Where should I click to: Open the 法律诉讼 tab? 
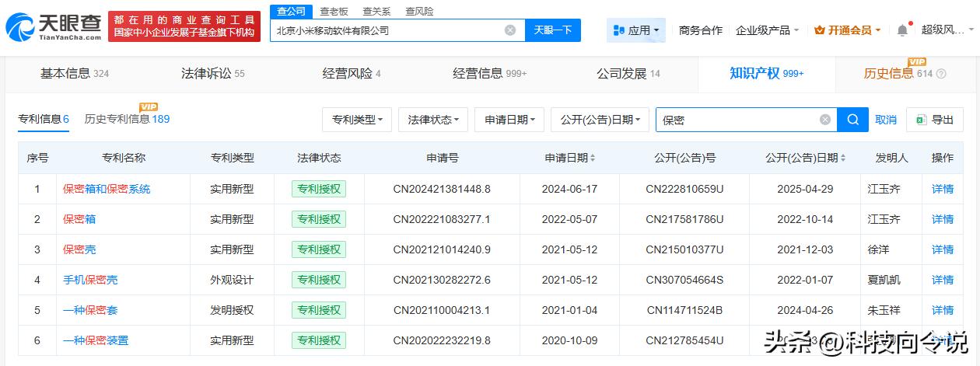click(212, 74)
